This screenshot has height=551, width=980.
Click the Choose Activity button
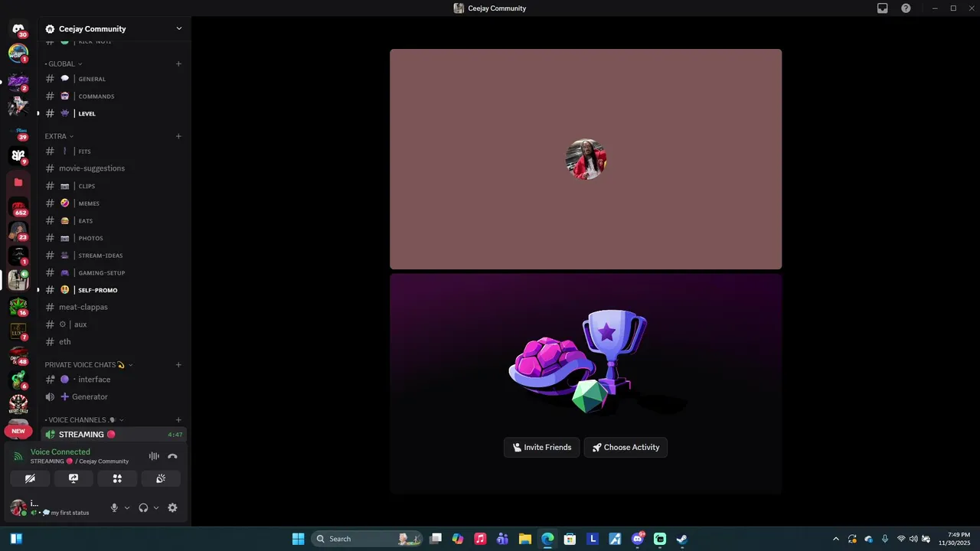(x=626, y=448)
